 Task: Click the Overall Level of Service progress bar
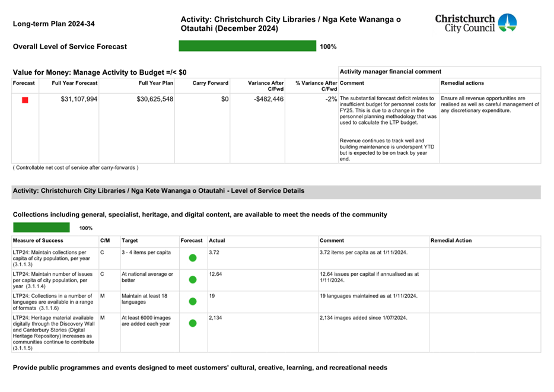click(x=247, y=46)
